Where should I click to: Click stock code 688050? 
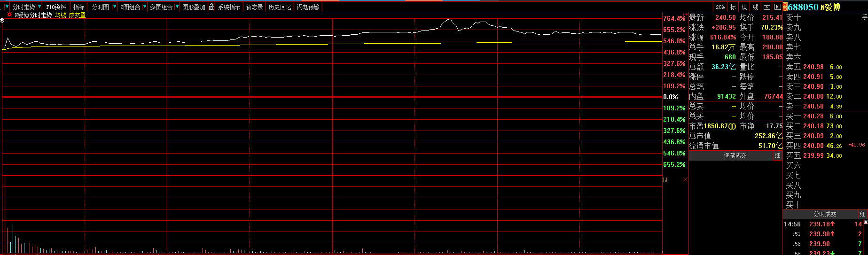click(x=803, y=7)
